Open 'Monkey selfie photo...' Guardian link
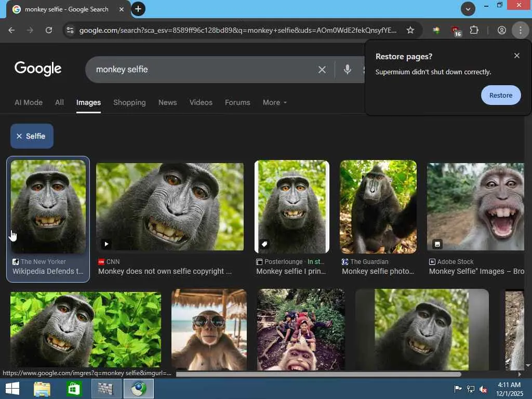 coord(378,271)
